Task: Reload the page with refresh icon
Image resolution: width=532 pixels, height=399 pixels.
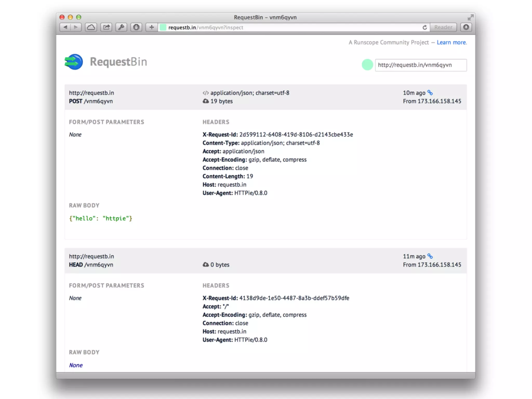Action: click(x=424, y=28)
